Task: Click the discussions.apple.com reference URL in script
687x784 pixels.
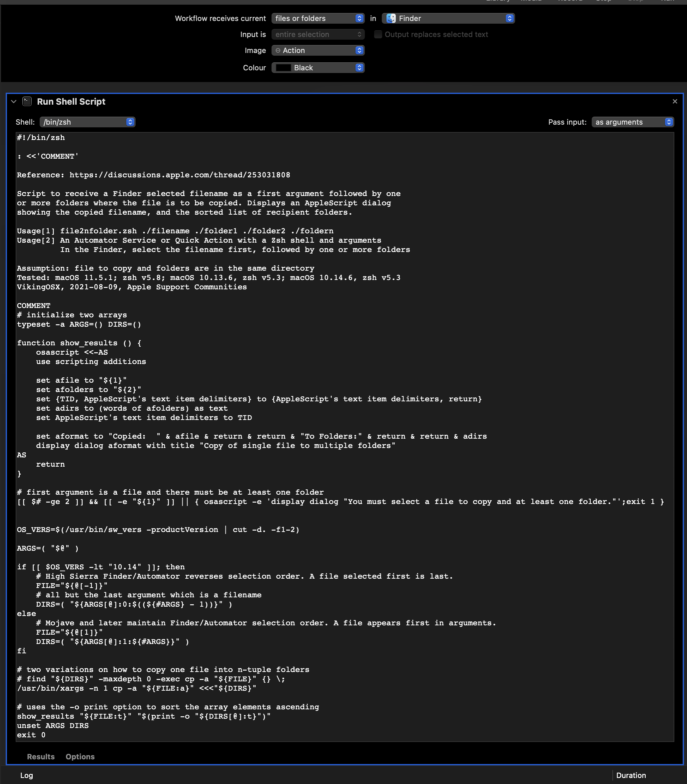Action: 180,175
